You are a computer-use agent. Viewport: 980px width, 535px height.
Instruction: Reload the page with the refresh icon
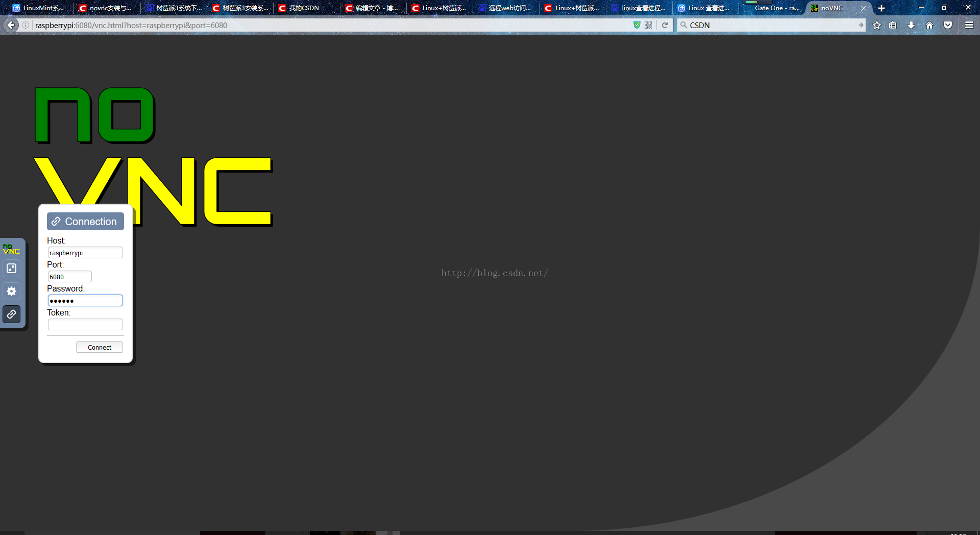[x=665, y=25]
